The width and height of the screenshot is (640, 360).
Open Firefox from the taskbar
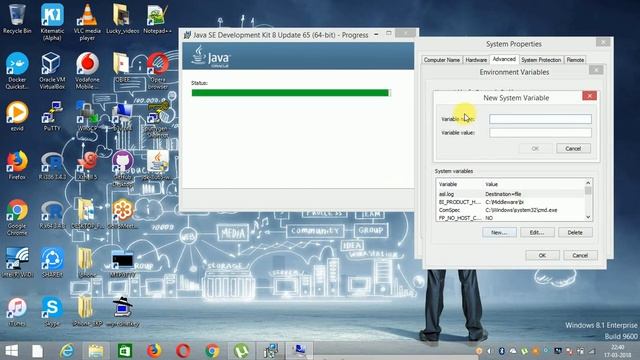click(x=154, y=351)
